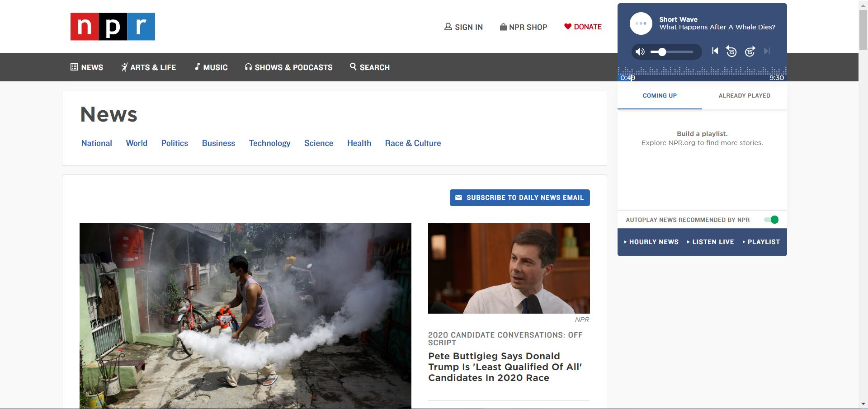Restart the track with the previous button
This screenshot has width=868, height=409.
pos(715,51)
